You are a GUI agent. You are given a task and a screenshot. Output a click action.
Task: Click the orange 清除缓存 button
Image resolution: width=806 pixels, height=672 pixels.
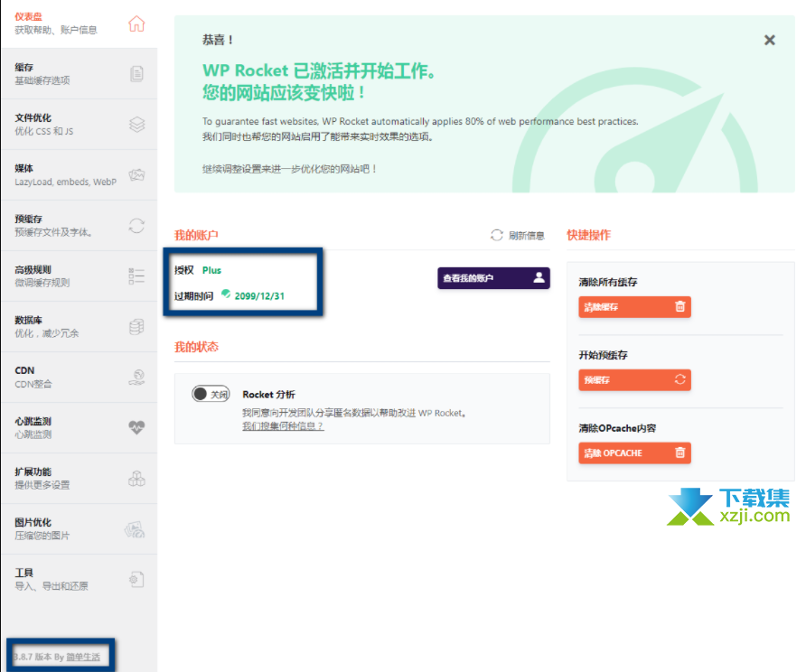pyautogui.click(x=634, y=307)
